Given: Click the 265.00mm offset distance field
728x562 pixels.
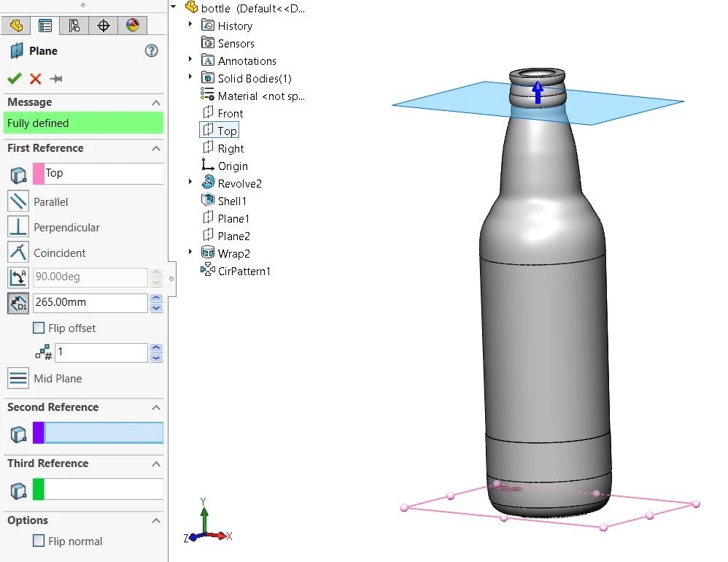Looking at the screenshot, I should pyautogui.click(x=90, y=302).
